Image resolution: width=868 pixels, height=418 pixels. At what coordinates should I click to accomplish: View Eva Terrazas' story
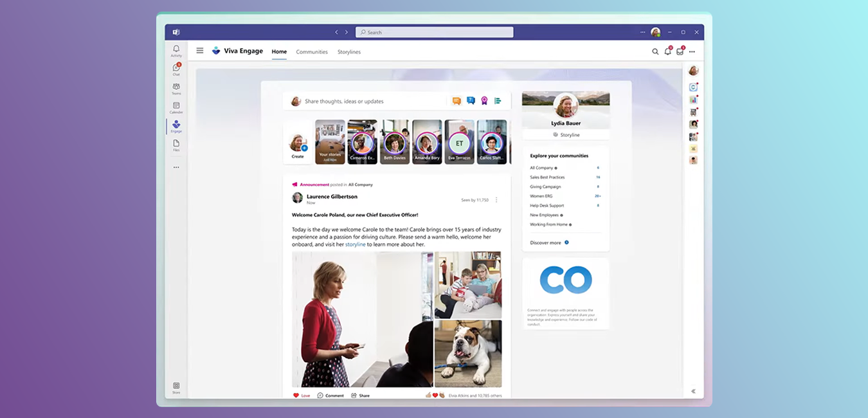tap(459, 142)
